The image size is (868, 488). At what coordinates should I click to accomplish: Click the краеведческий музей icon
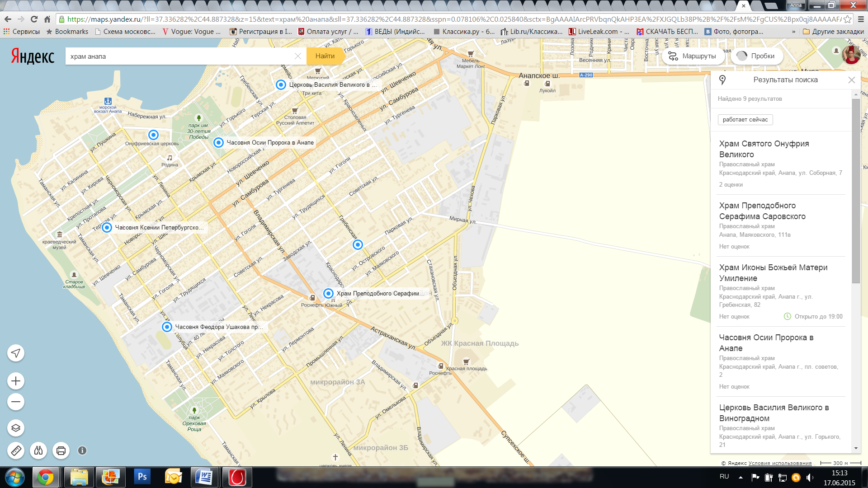point(60,234)
